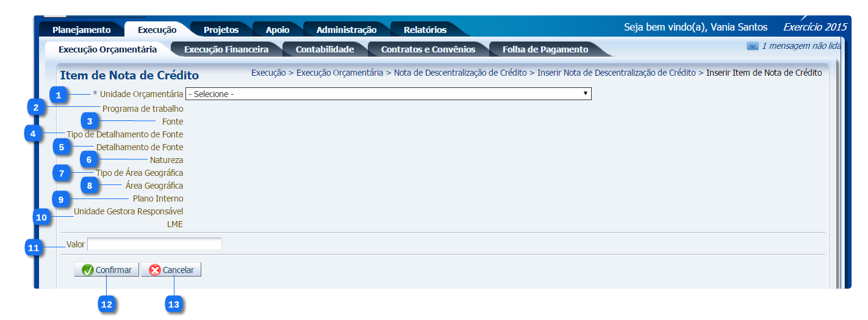Click breadcrumb Inserir Nota de Descentralização de Crédito
The width and height of the screenshot is (868, 320).
(616, 73)
